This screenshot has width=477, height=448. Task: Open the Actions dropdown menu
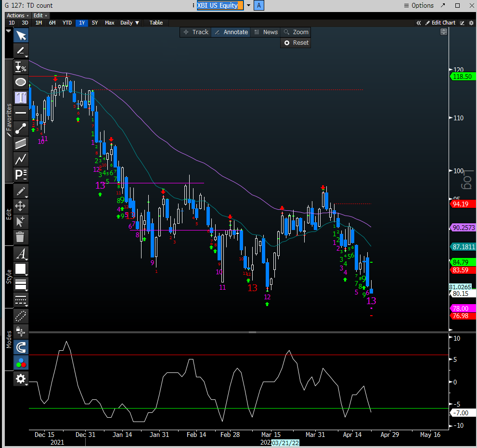click(x=18, y=15)
